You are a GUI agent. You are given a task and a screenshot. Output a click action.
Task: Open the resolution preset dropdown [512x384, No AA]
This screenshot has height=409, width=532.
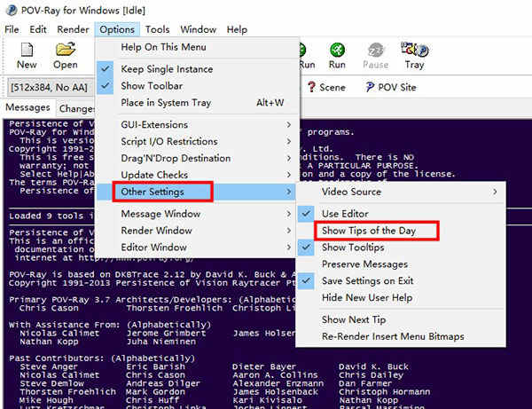[51, 87]
